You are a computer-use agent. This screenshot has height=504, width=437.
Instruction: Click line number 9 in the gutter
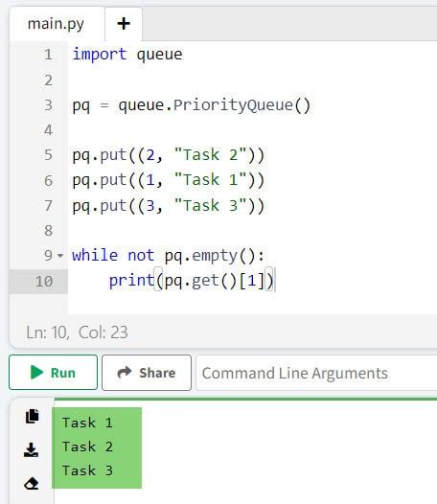coord(48,256)
